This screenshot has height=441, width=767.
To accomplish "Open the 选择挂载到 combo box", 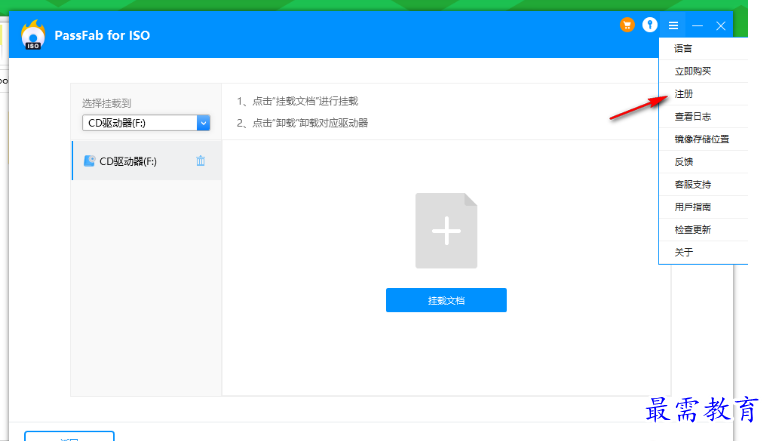I will (x=146, y=123).
